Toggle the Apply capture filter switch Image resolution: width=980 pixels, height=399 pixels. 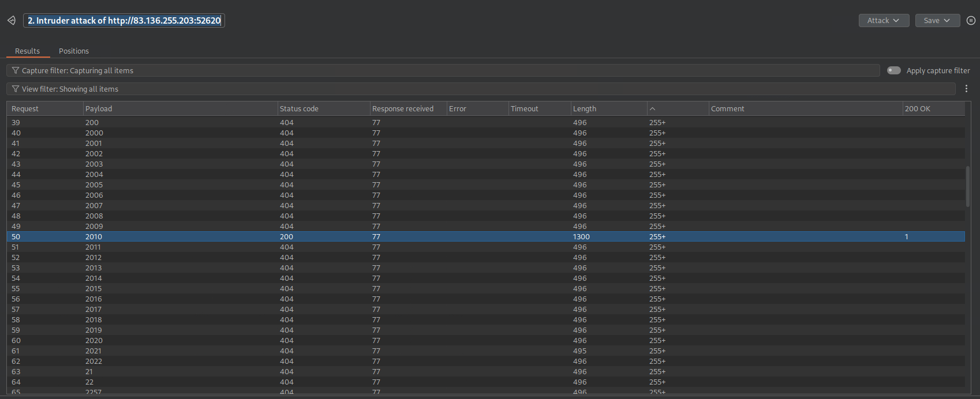pyautogui.click(x=893, y=70)
